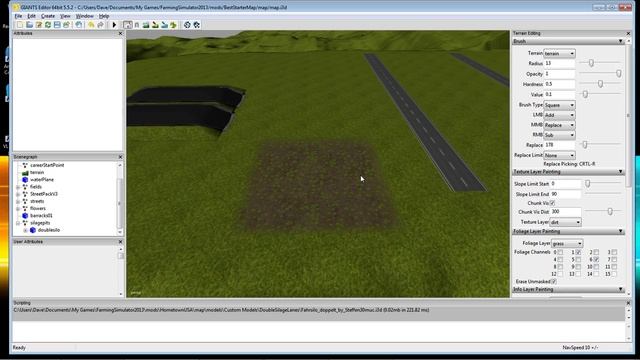640x360 pixels.
Task: Open the View menu
Action: pyautogui.click(x=65, y=16)
